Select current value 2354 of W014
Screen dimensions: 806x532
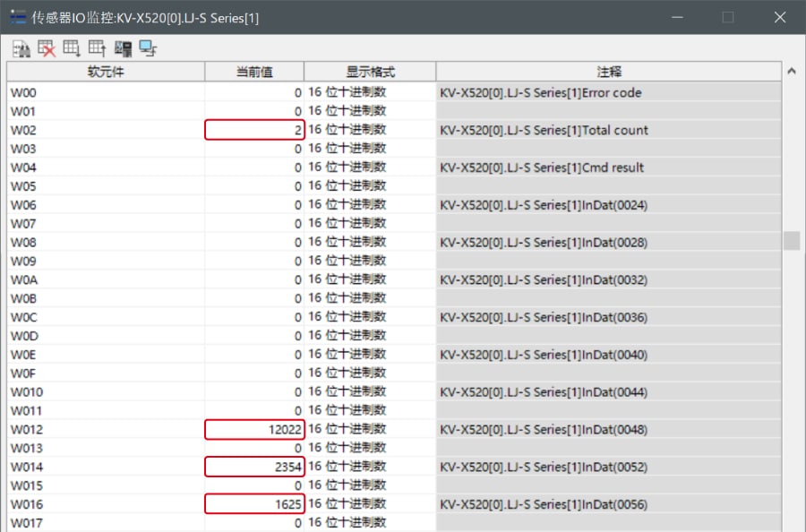point(254,467)
